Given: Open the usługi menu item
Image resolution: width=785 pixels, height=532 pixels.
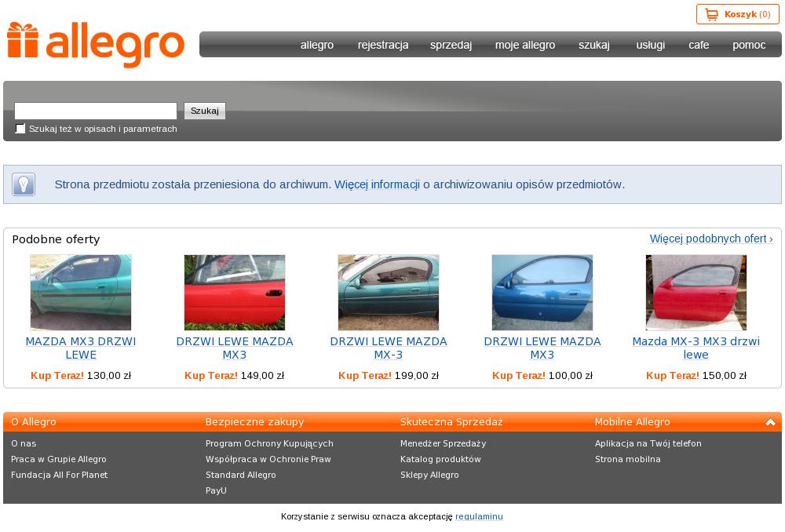Looking at the screenshot, I should click(650, 45).
